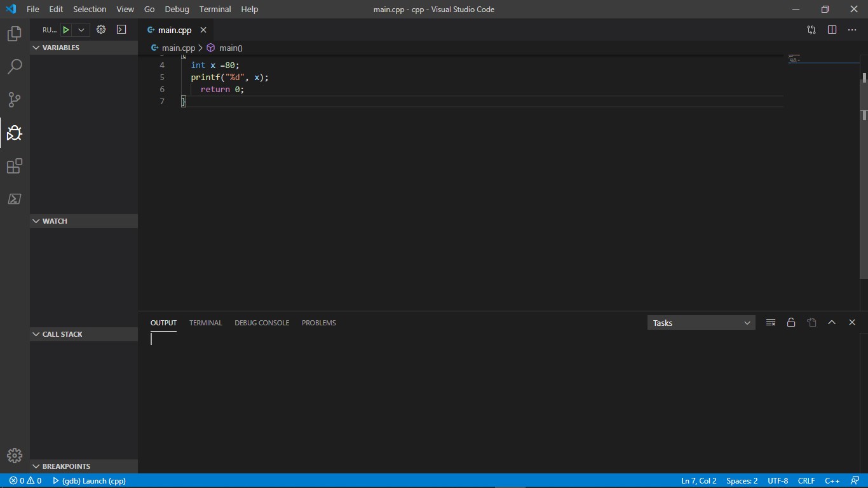
Task: Open the Source Control view
Action: click(14, 100)
